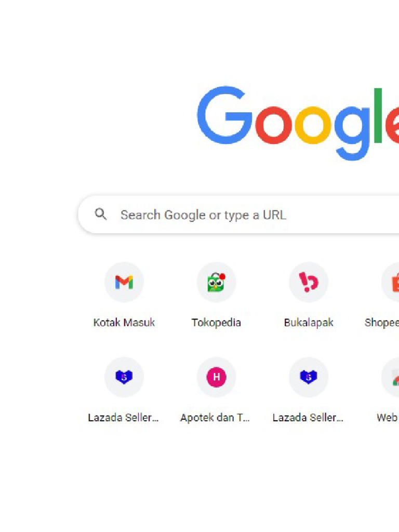Click the 'Web' shortcut label
The height and width of the screenshot is (532, 399).
click(x=388, y=418)
